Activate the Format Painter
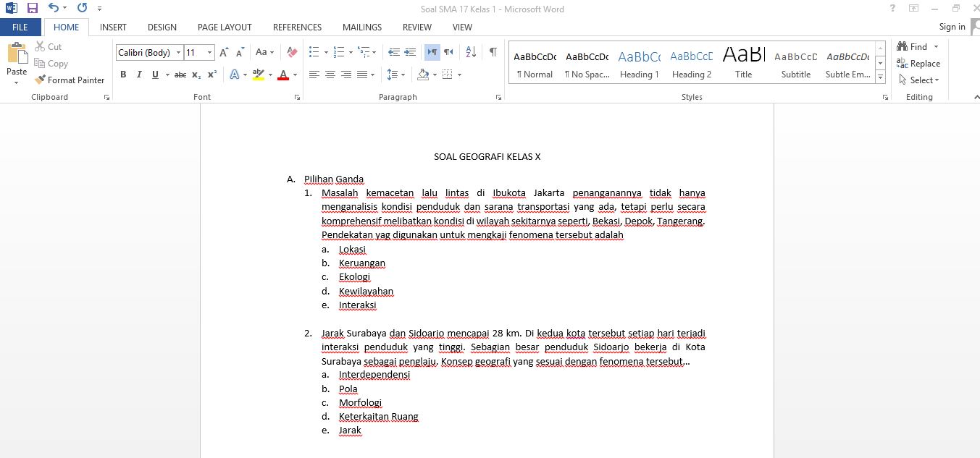The height and width of the screenshot is (458, 980). [70, 80]
